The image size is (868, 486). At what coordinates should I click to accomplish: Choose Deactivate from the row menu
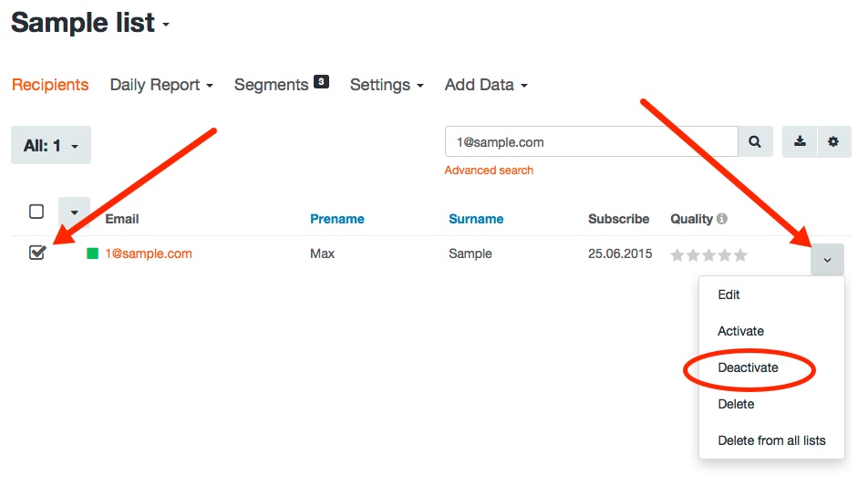point(748,367)
